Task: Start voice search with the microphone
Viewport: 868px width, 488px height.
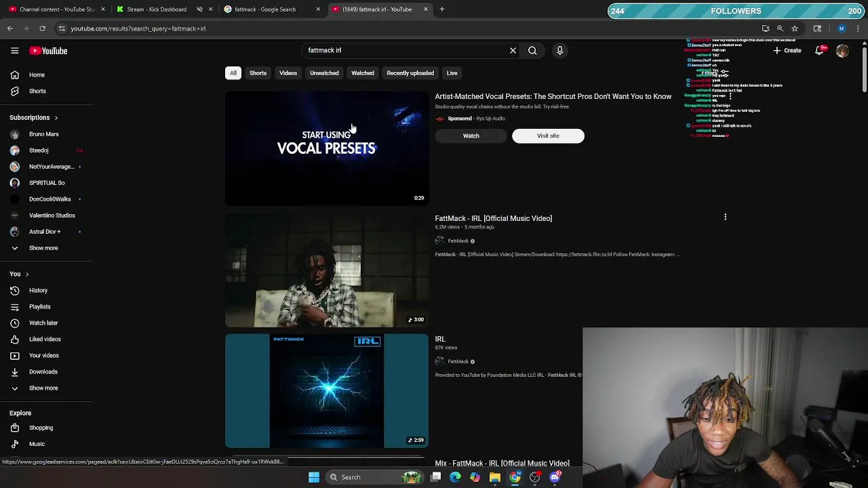Action: pos(559,50)
